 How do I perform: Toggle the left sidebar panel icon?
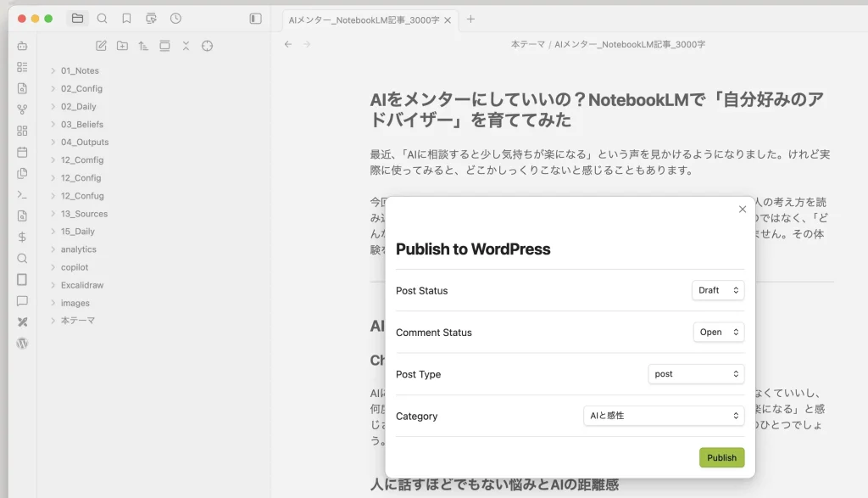coord(255,19)
